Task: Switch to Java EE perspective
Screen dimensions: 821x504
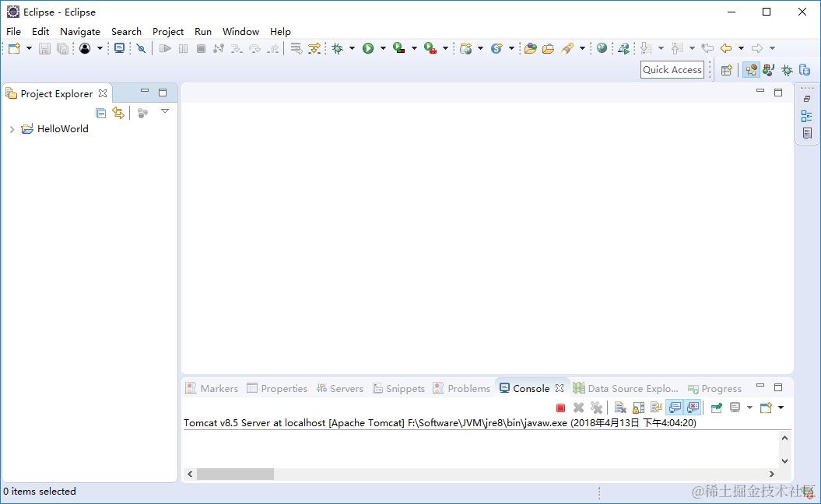Action: pyautogui.click(x=752, y=70)
